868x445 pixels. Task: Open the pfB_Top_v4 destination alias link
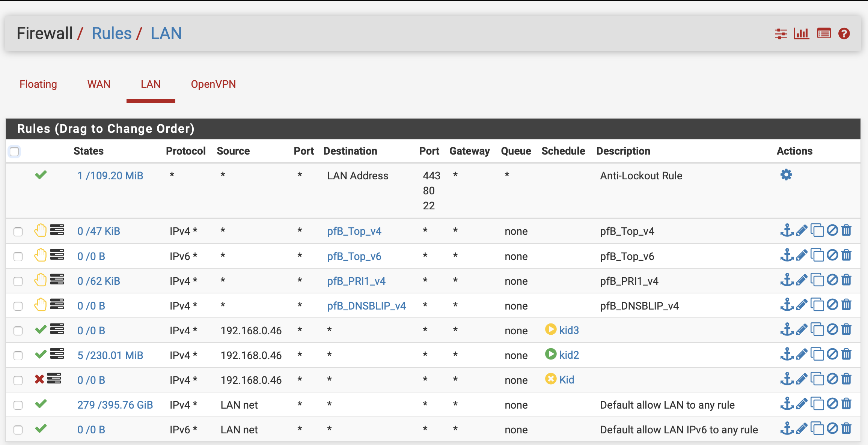coord(354,231)
